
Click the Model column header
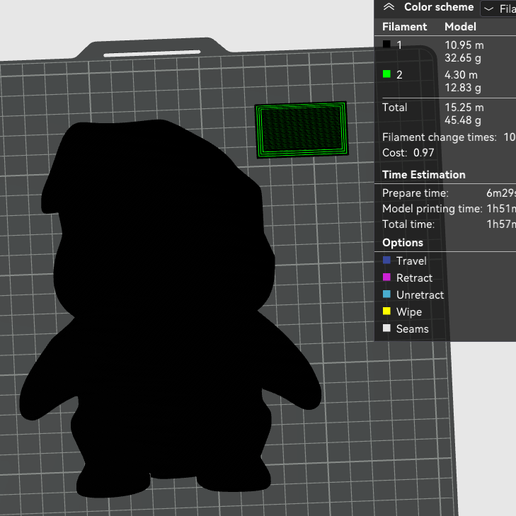coord(460,27)
